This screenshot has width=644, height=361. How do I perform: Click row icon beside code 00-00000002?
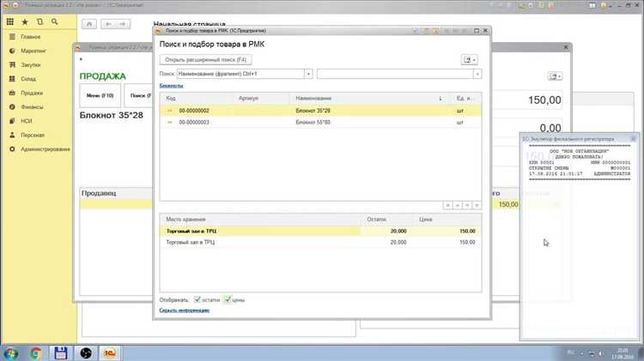pos(170,111)
